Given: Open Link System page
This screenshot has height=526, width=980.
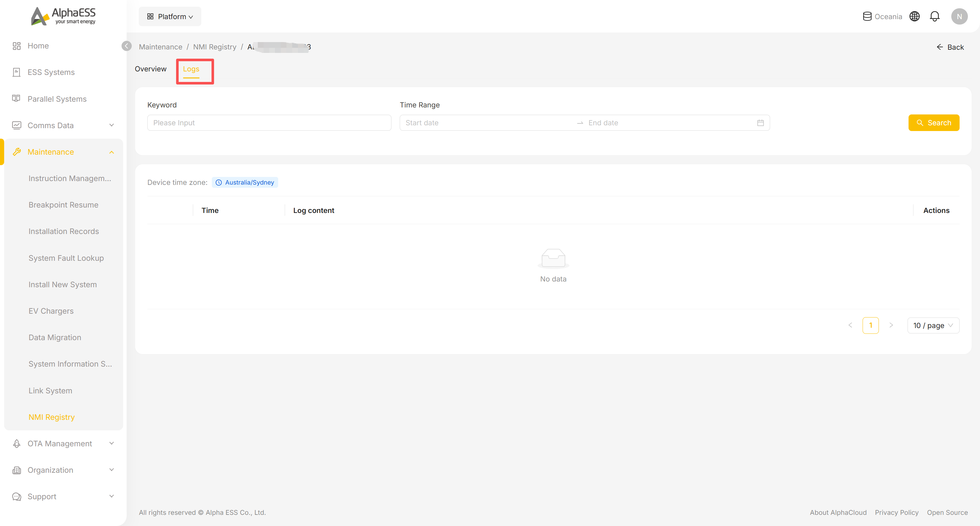Looking at the screenshot, I should coord(50,391).
